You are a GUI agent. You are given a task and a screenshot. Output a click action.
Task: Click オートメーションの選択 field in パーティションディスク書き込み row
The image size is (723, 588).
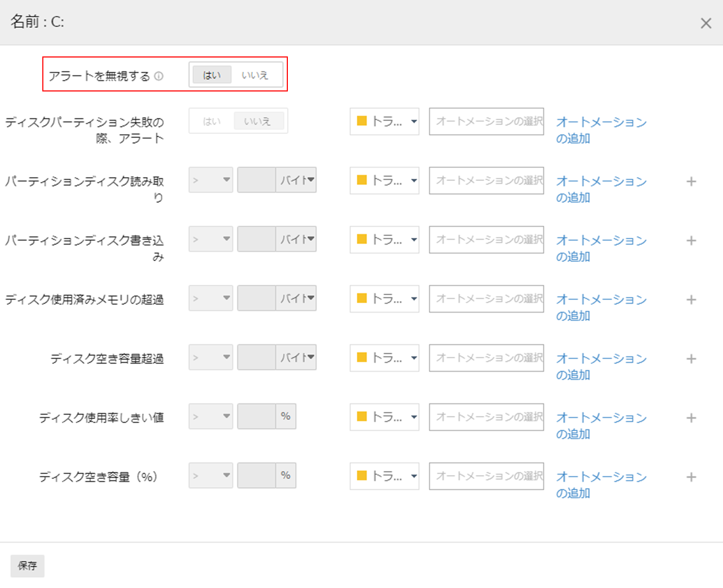click(486, 239)
